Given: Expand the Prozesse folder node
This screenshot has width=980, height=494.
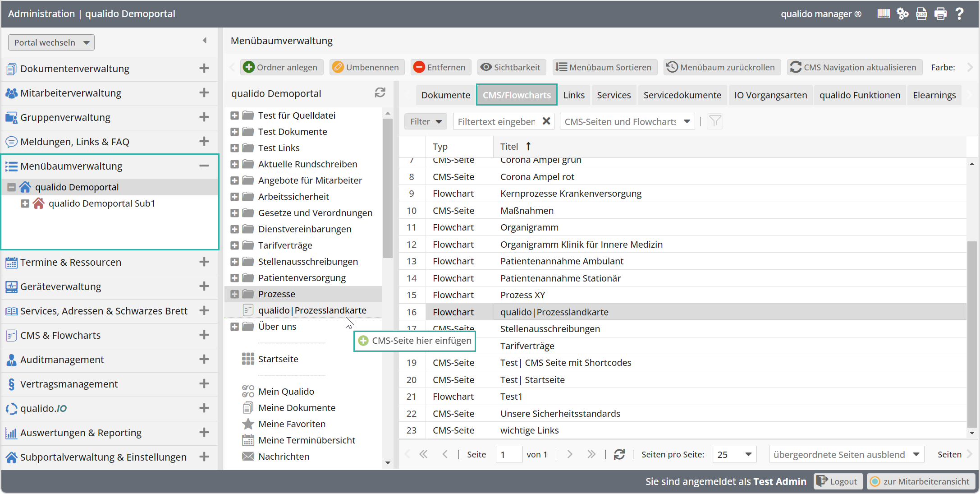Looking at the screenshot, I should (234, 294).
